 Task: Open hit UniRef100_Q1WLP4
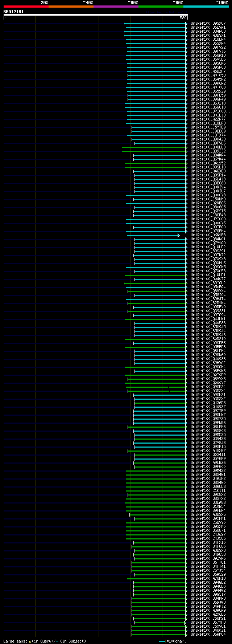208,39
